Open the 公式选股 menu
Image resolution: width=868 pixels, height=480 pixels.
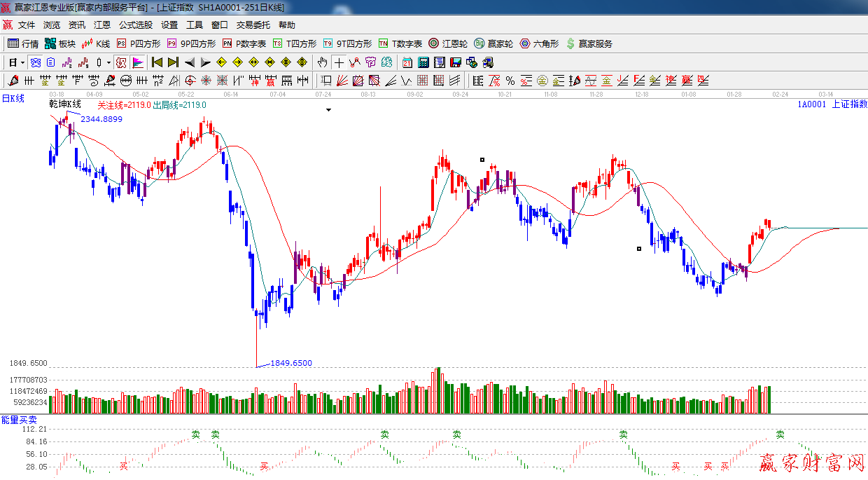pyautogui.click(x=135, y=25)
